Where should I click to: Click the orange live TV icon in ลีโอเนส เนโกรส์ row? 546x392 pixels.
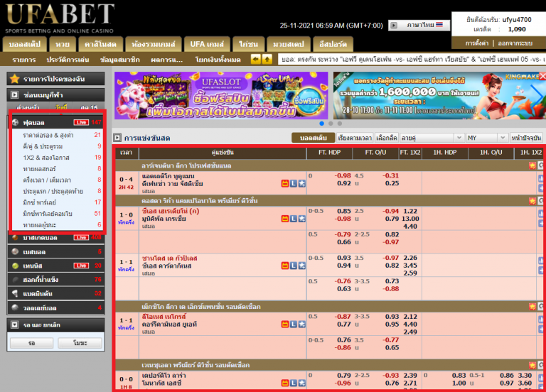(285, 324)
